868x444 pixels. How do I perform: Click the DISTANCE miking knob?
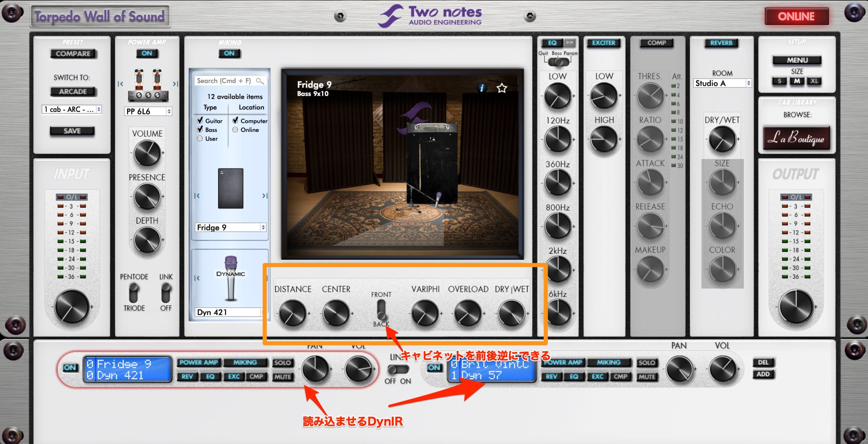pos(292,313)
